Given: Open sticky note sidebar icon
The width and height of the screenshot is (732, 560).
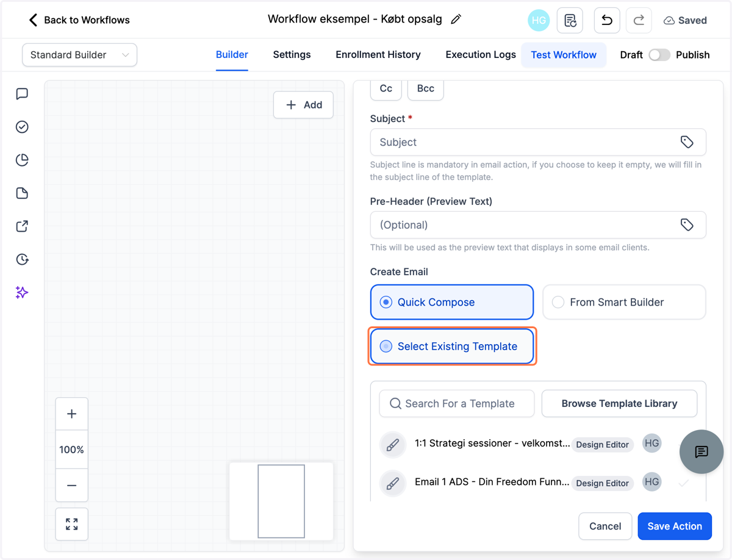Looking at the screenshot, I should pos(22,193).
